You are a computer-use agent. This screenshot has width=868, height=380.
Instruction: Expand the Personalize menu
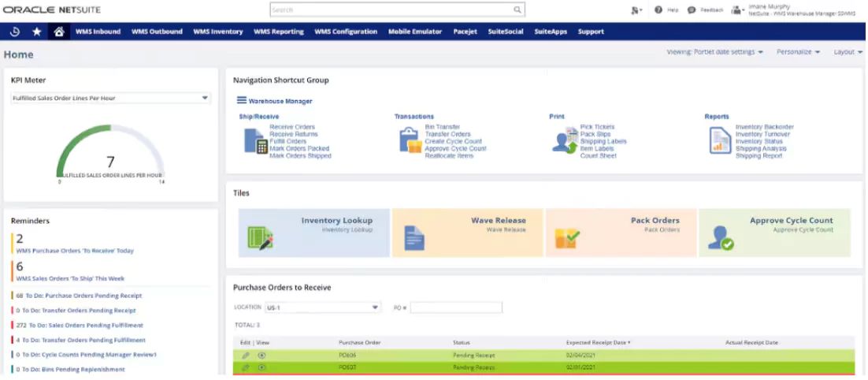pyautogui.click(x=798, y=52)
